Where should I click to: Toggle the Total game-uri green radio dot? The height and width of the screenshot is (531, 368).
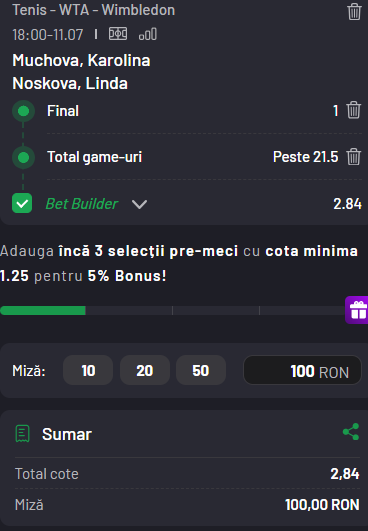(x=23, y=157)
